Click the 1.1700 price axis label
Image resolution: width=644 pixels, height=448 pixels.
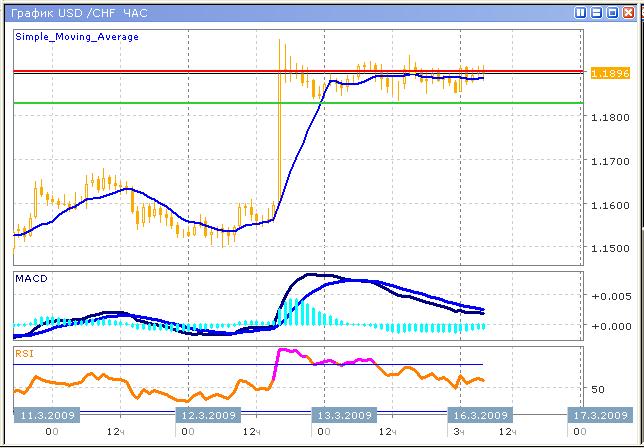click(610, 161)
